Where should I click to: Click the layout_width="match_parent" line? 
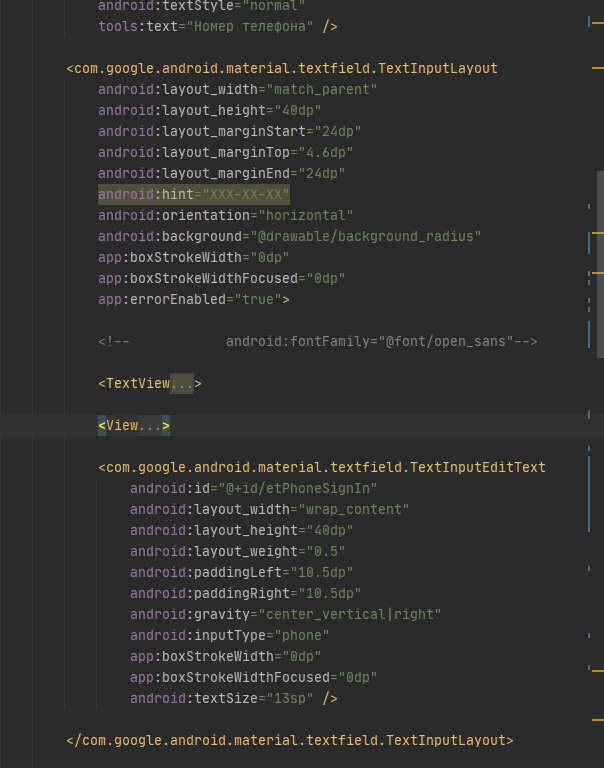pos(237,90)
